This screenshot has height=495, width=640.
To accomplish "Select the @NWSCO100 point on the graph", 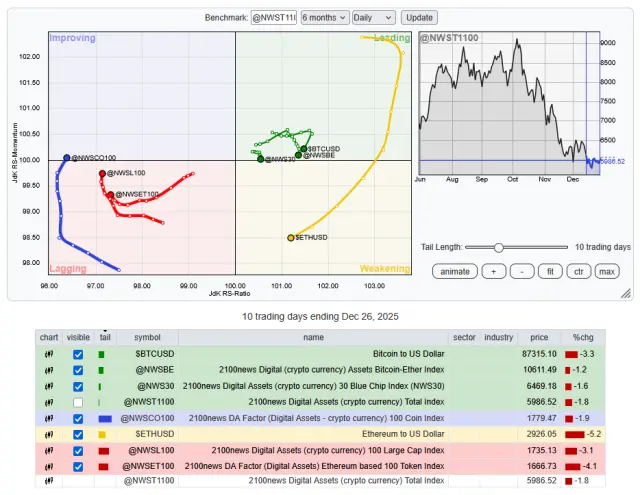I will 67,158.
